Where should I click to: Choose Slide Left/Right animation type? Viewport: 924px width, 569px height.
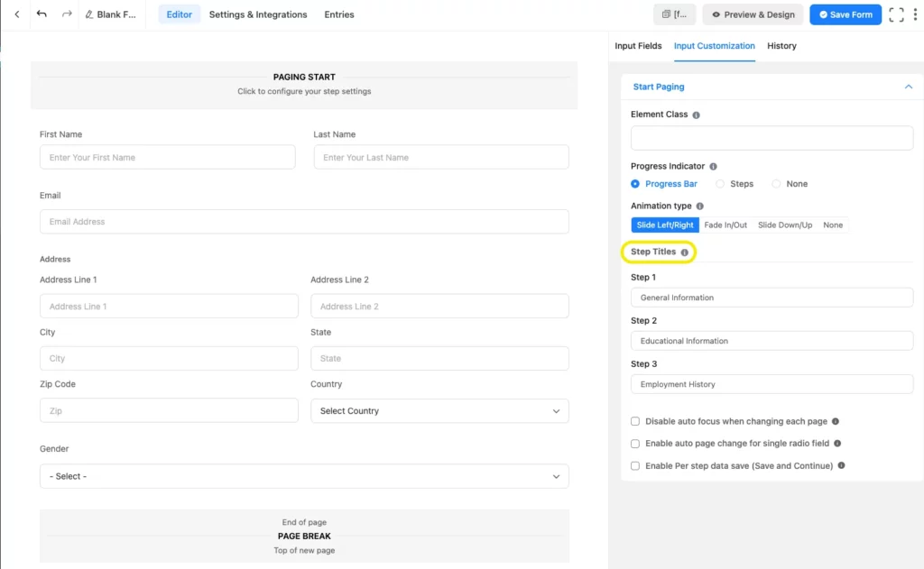[665, 225]
